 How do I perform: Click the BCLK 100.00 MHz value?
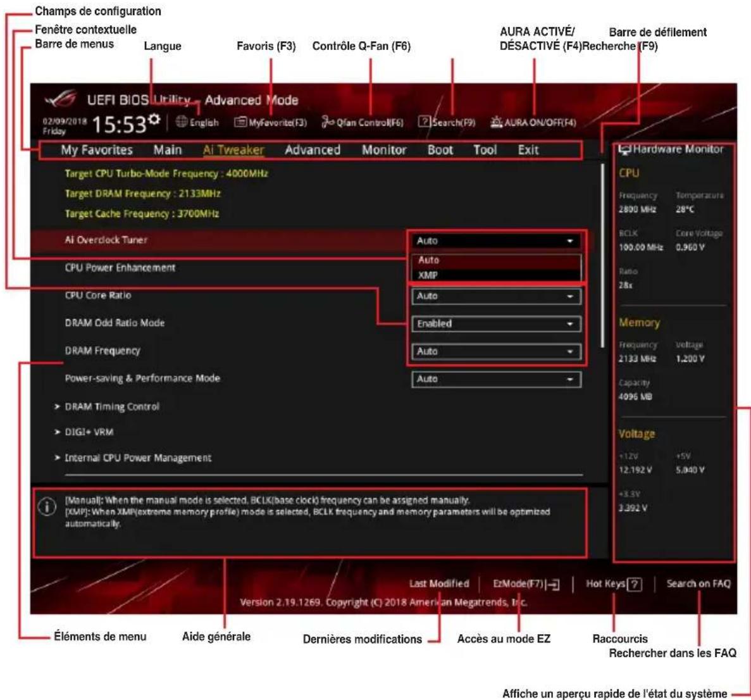coord(641,247)
